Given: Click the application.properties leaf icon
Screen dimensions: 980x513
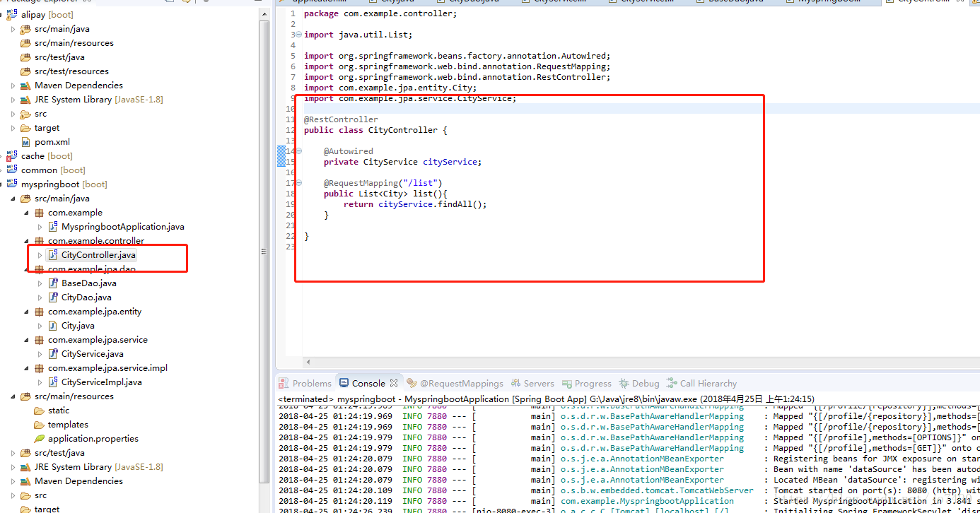Looking at the screenshot, I should pos(40,438).
